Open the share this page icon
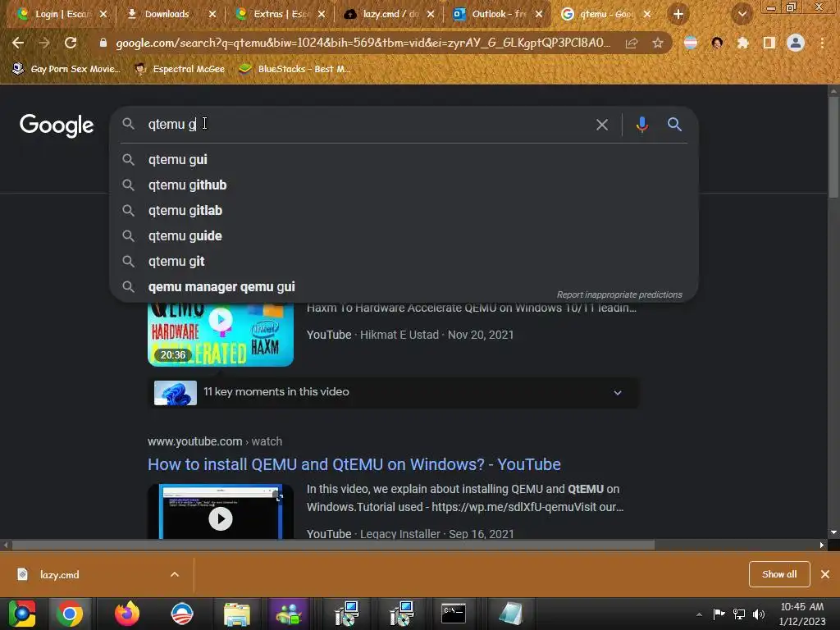The image size is (840, 630). (632, 43)
